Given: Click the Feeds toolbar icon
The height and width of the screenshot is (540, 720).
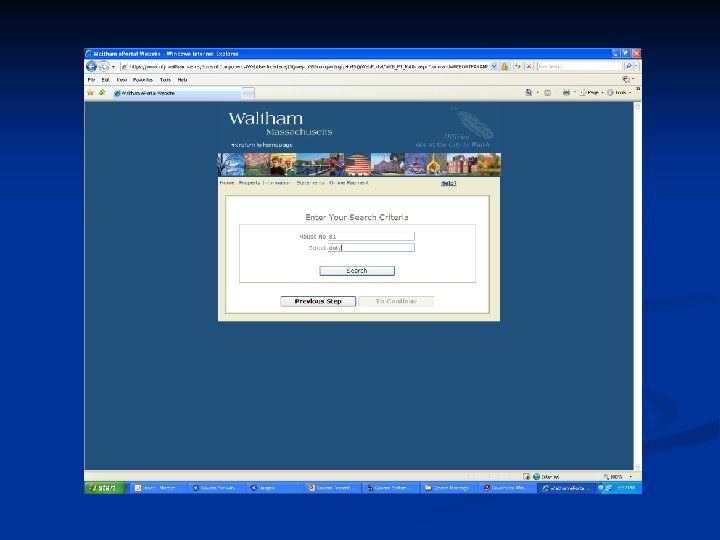Looking at the screenshot, I should tap(547, 93).
